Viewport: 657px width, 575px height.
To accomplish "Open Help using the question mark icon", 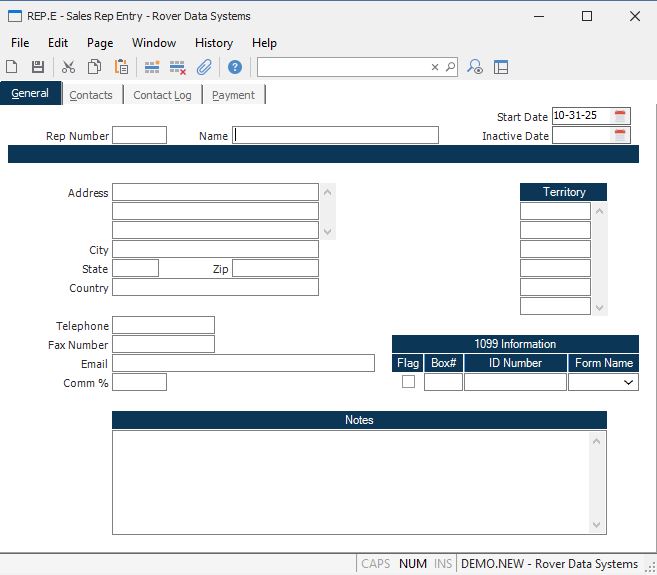I will pos(235,67).
